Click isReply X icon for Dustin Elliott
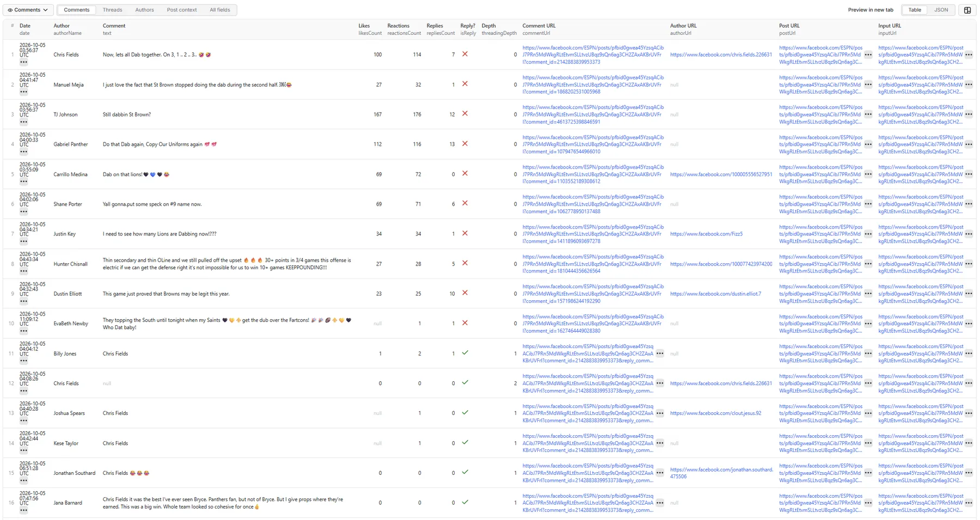Screen dimensions: 980x520 tap(465, 293)
